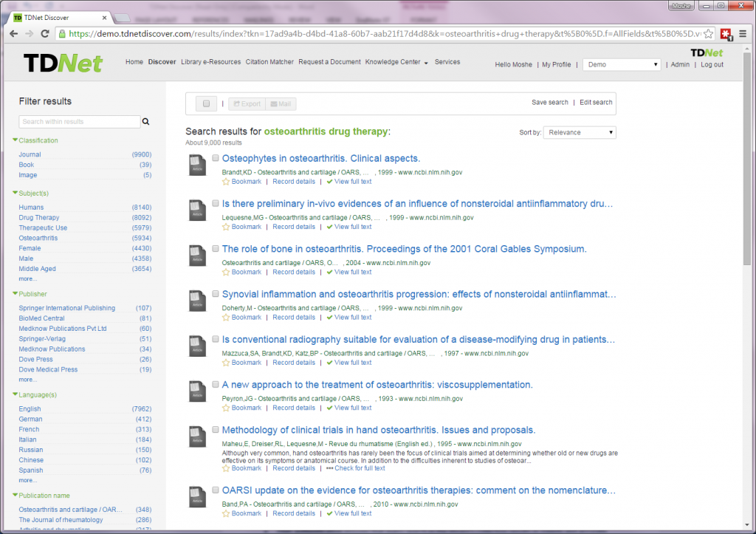Check the 'Is there preliminary in-vivo evidences' result

coord(216,204)
